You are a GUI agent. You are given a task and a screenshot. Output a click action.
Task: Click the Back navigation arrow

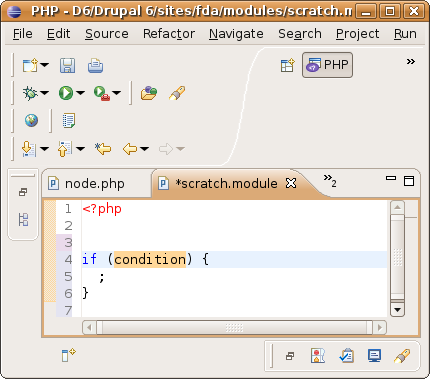(130, 149)
